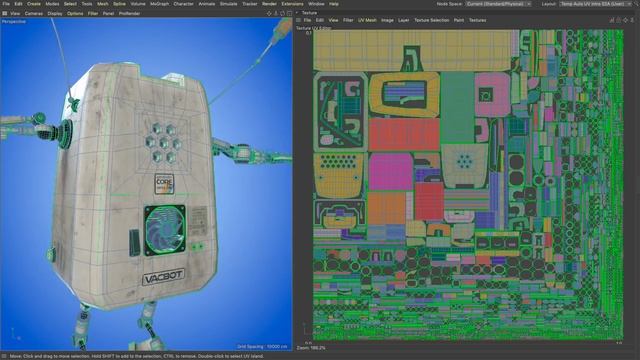Screen dimensions: 640x360
Task: Open the viewport Options menu
Action: (75, 13)
